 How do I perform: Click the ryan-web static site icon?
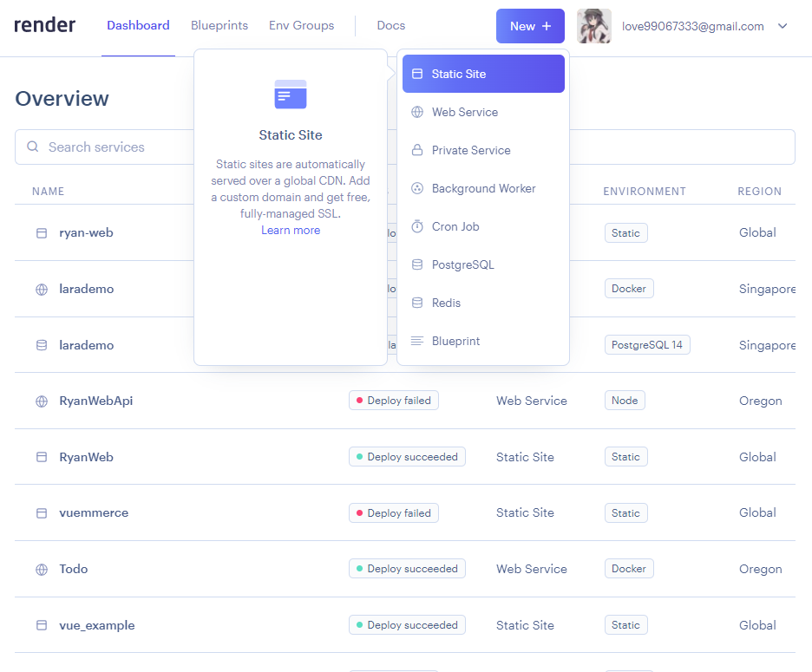click(x=42, y=233)
